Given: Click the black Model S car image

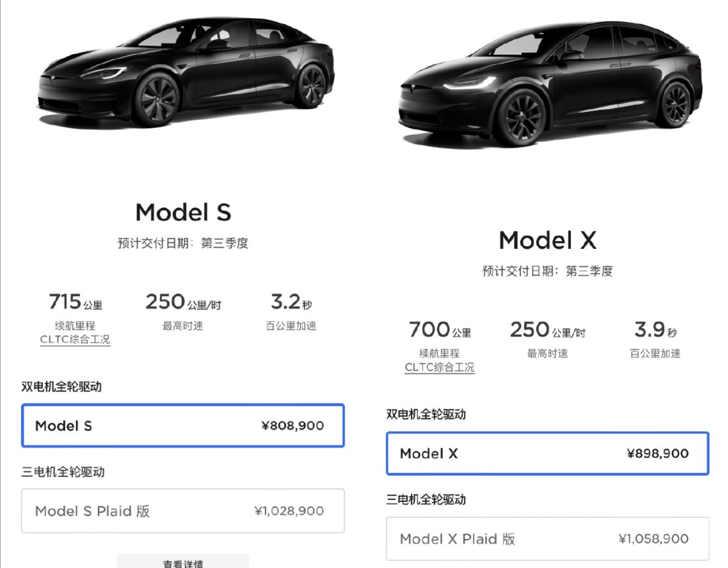Looking at the screenshot, I should pyautogui.click(x=186, y=71).
